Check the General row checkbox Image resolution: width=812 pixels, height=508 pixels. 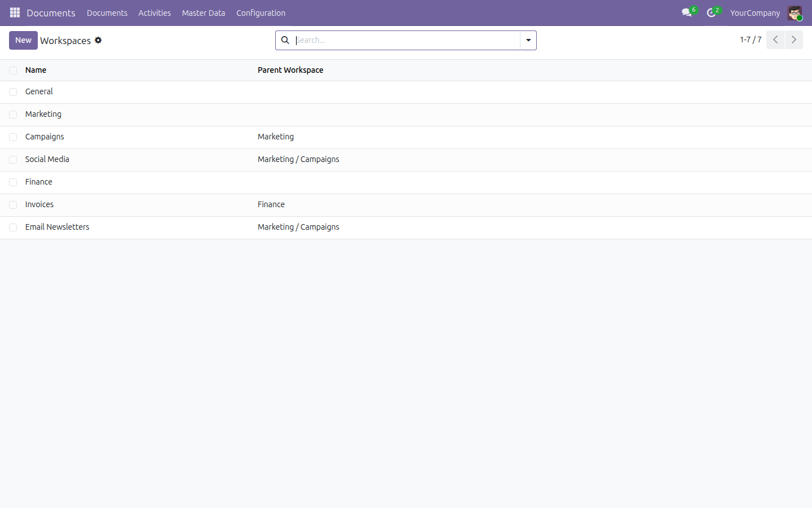13,92
